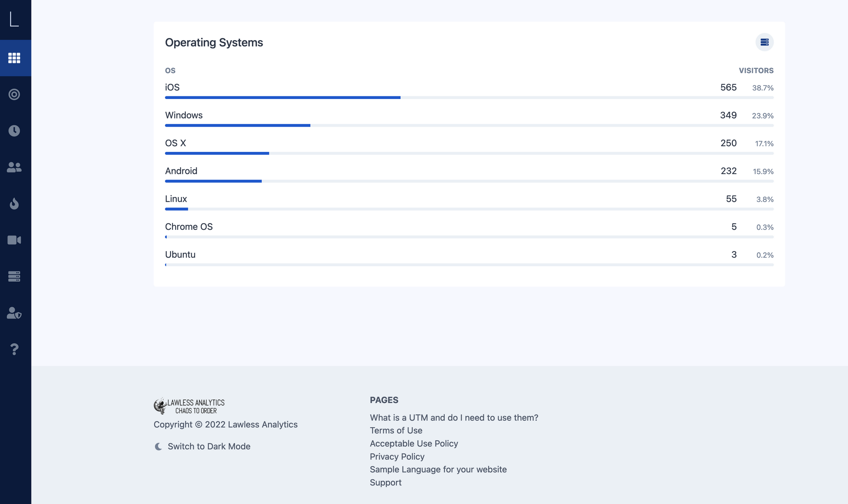Open Terms of Use link
The height and width of the screenshot is (504, 848).
[396, 430]
